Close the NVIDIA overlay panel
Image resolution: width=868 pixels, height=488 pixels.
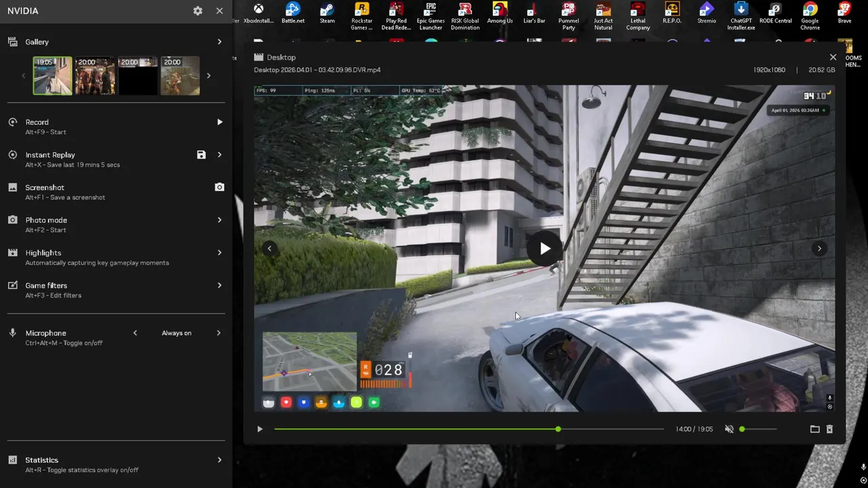(219, 11)
